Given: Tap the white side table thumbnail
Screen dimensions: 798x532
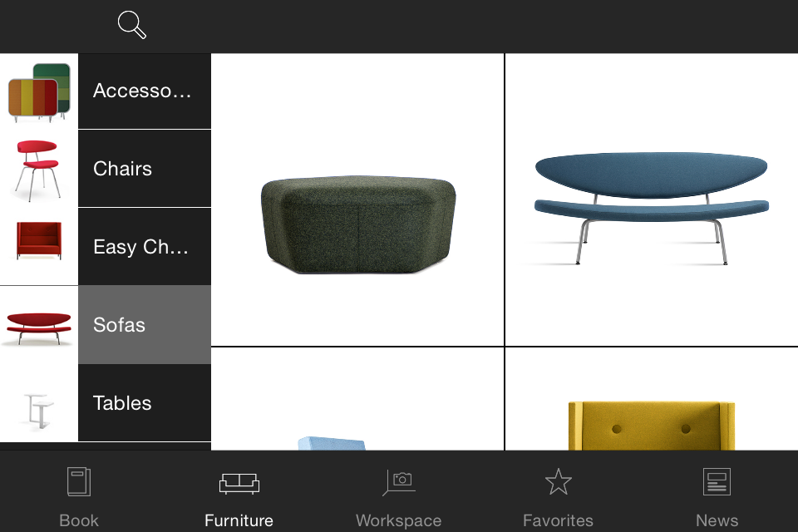Looking at the screenshot, I should click(39, 411).
